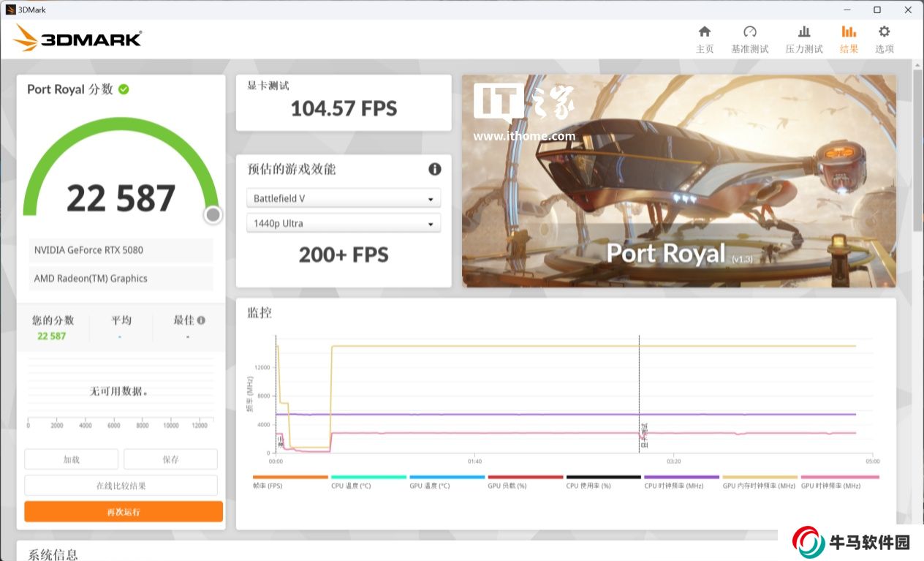Screen dimensions: 924x561
Task: Open the Home (主页) icon
Action: [x=704, y=32]
